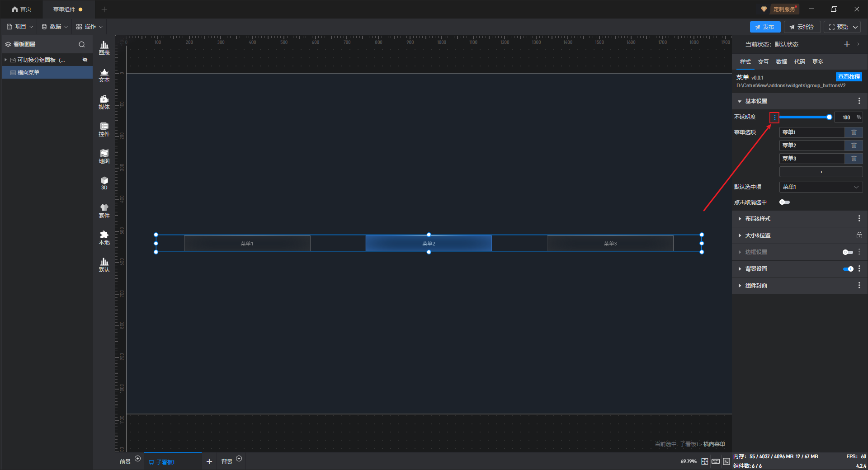868x470 pixels.
Task: Open the 3D components panel
Action: [104, 183]
